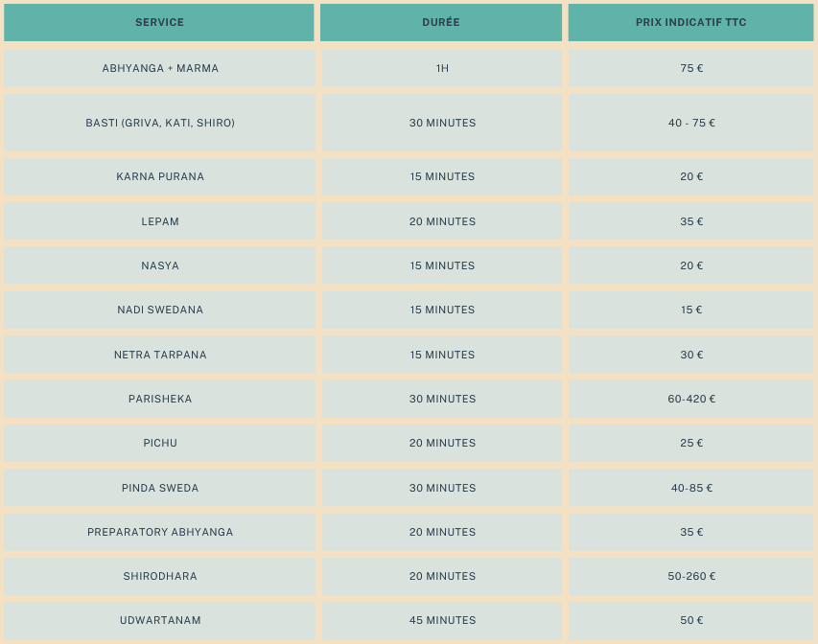The width and height of the screenshot is (818, 644).
Task: Click the BASTI (GRIVA, KATI, SHIRO) cell
Action: [160, 123]
